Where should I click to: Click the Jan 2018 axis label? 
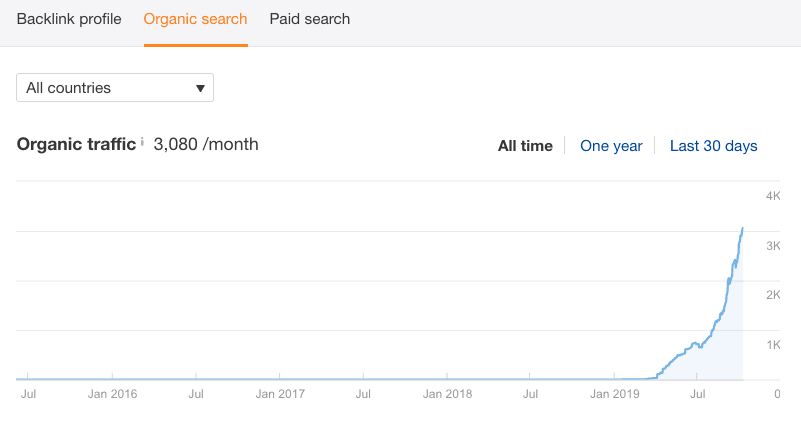click(x=446, y=394)
